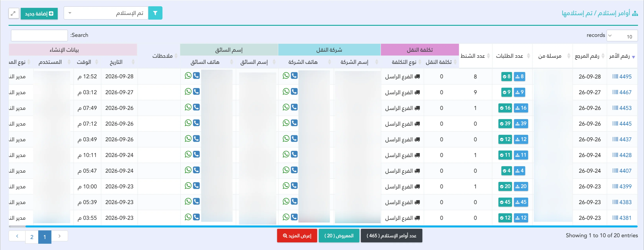The image size is (644, 250).
Task: Sort by إسم السائق sub-column header
Action: coord(257,62)
